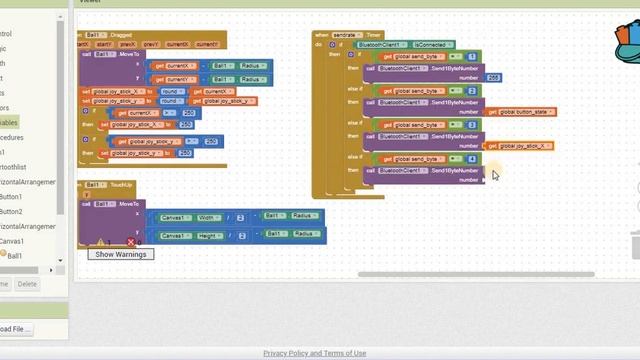Screen dimensions: 640x360
Task: Select the Bluetoothlist component in the tree
Action: pos(13,167)
